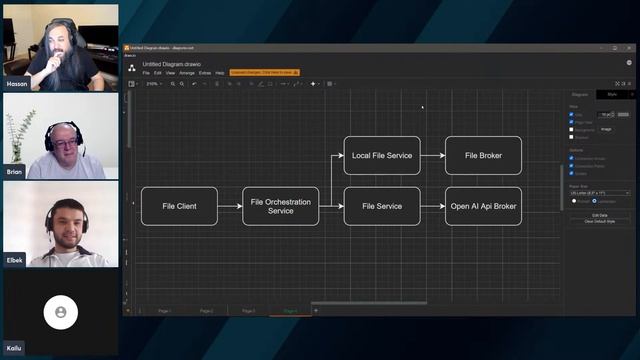Screen dimensions: 640x360
Task: Select the Landscape radio button
Action: 594,201
